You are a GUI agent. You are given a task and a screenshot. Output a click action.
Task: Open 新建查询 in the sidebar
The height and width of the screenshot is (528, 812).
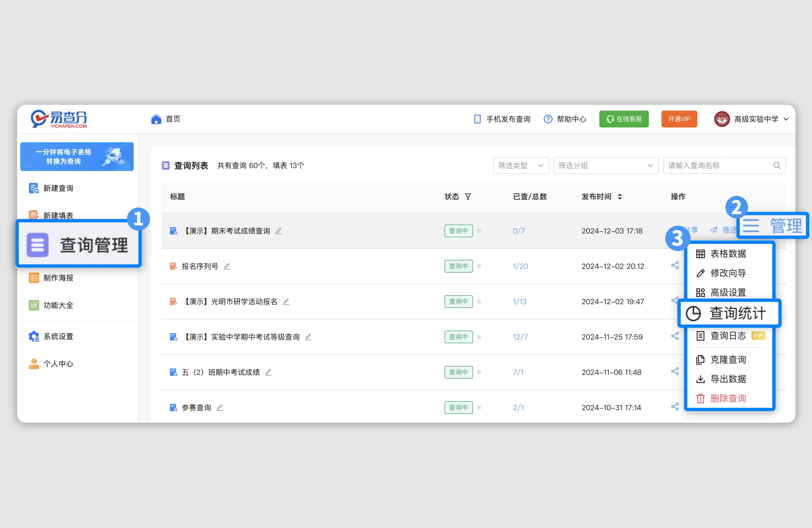[51, 188]
